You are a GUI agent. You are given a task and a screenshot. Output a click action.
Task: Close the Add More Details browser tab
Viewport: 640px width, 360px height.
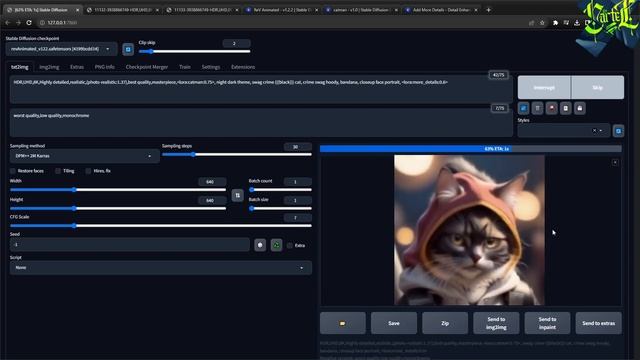(x=476, y=10)
